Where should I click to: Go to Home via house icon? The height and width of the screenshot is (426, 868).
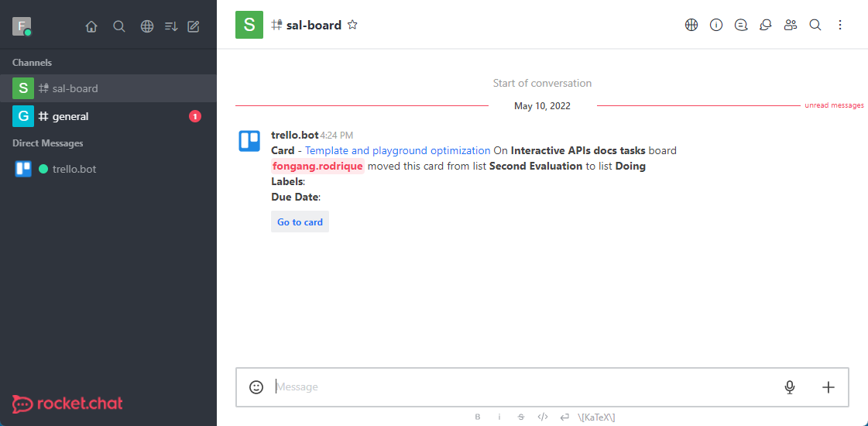point(91,26)
